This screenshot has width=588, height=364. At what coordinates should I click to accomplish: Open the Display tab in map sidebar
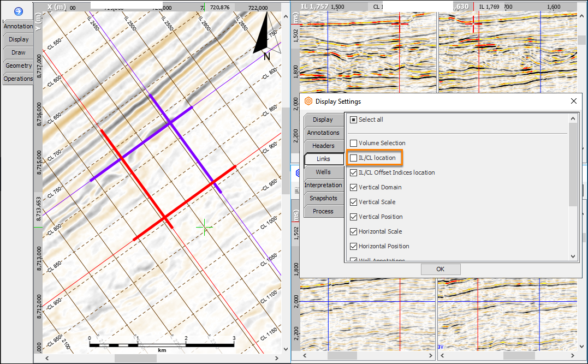tap(18, 39)
